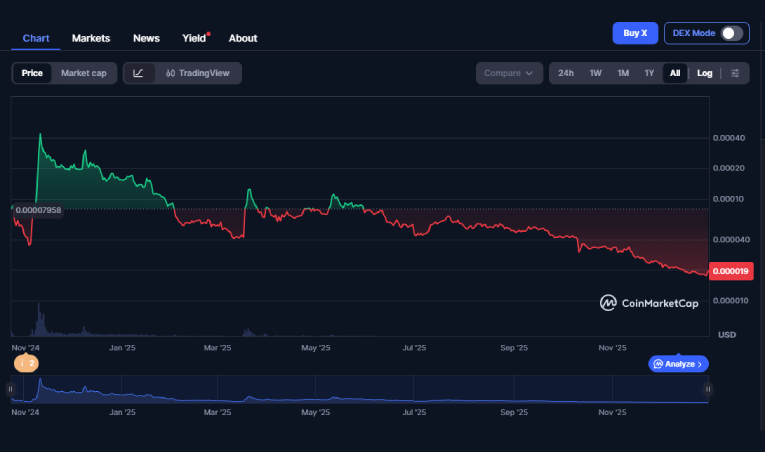Click right handle of range slider
Image resolution: width=765 pixels, height=452 pixels.
[708, 389]
